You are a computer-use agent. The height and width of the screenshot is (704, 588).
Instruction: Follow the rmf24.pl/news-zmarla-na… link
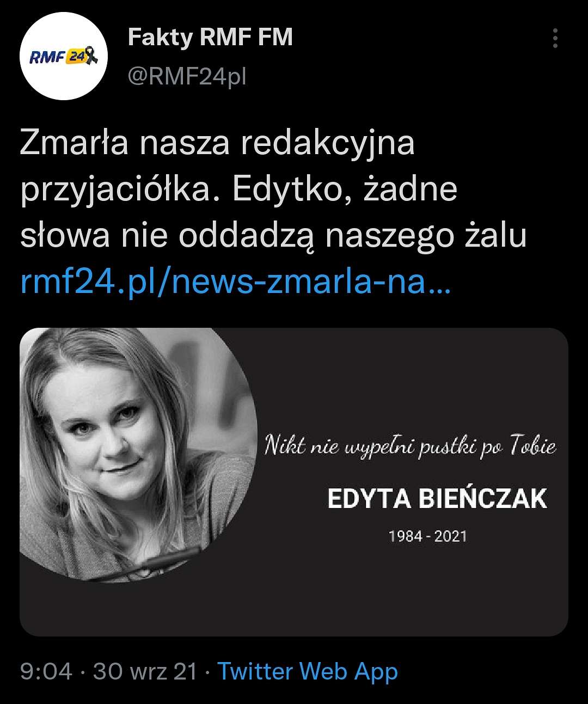[x=235, y=283]
